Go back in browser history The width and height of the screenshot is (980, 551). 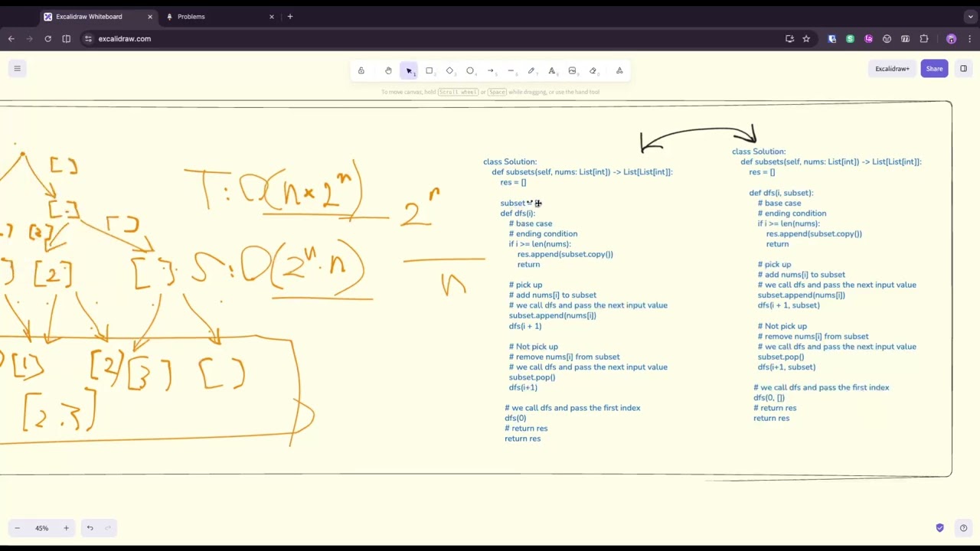pos(11,38)
